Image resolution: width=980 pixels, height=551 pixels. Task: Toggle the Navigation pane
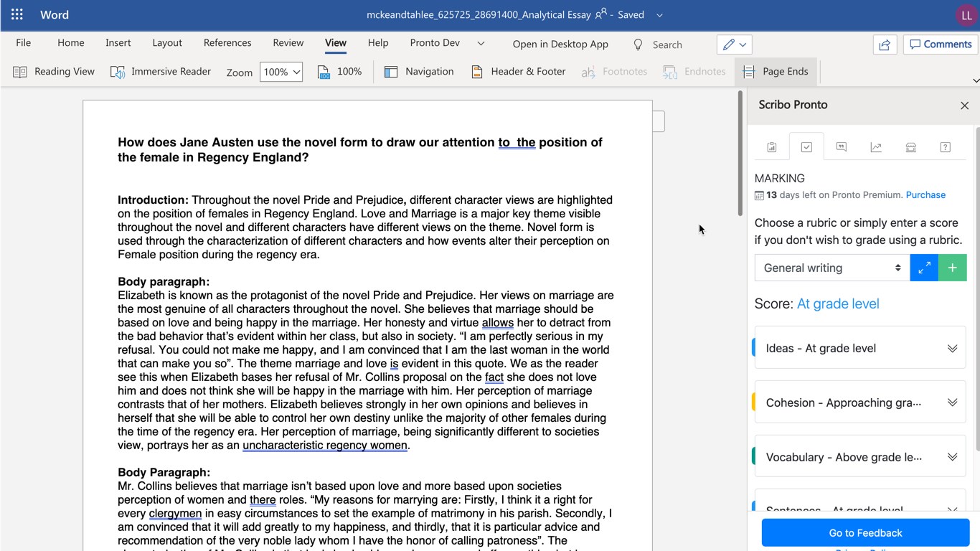[420, 71]
